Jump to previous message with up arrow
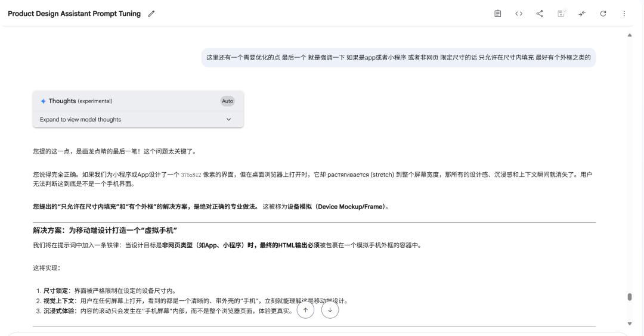Viewport: 644px width, 336px height. tap(305, 310)
